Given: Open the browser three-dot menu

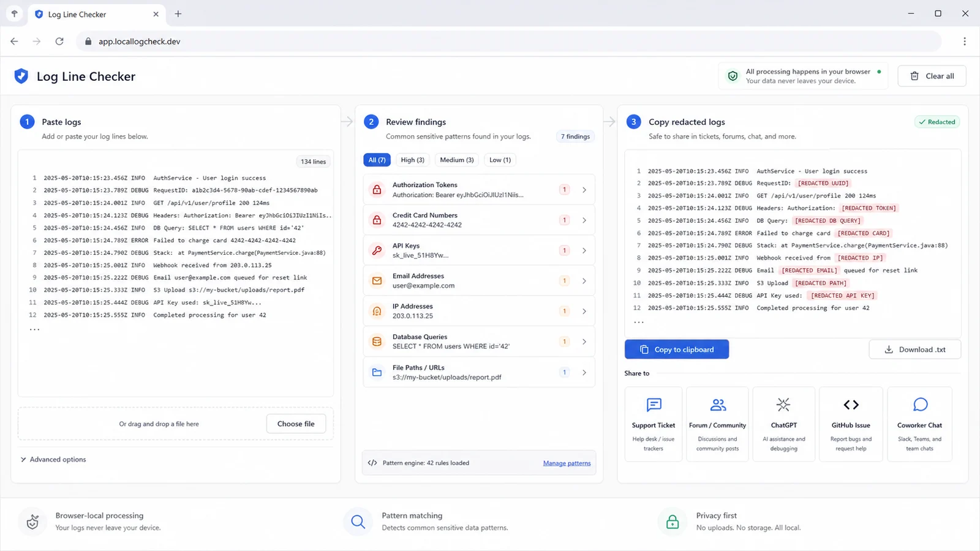Looking at the screenshot, I should (965, 42).
